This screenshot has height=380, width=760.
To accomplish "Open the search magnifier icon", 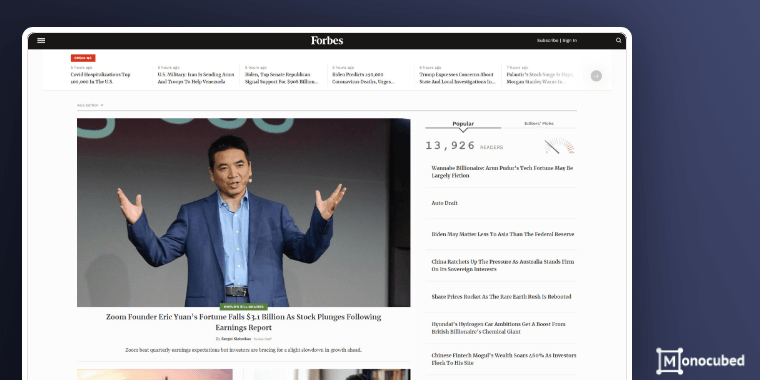I will 618,41.
